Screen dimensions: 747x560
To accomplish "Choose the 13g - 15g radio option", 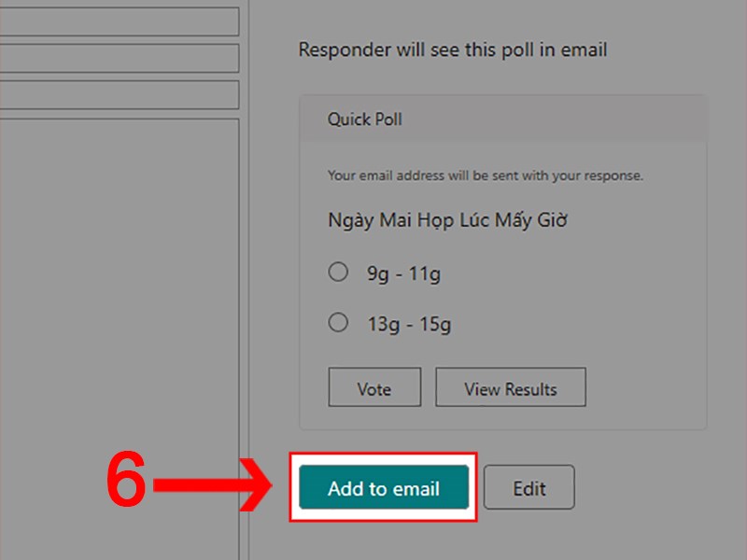I will (x=338, y=324).
